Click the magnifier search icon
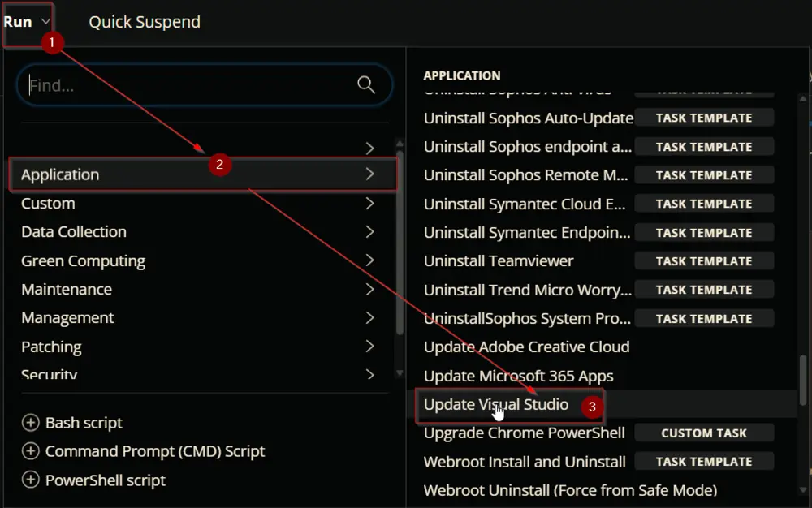812x508 pixels. pos(365,84)
